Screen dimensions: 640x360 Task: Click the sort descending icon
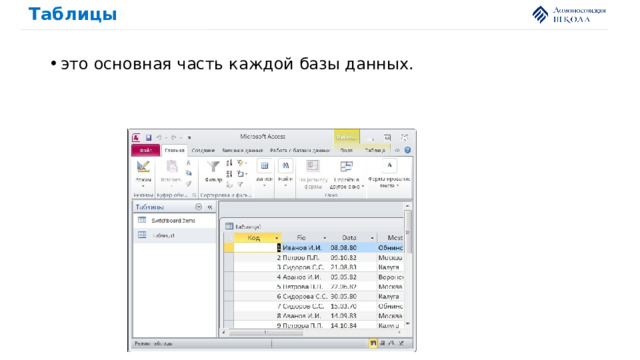[229, 174]
